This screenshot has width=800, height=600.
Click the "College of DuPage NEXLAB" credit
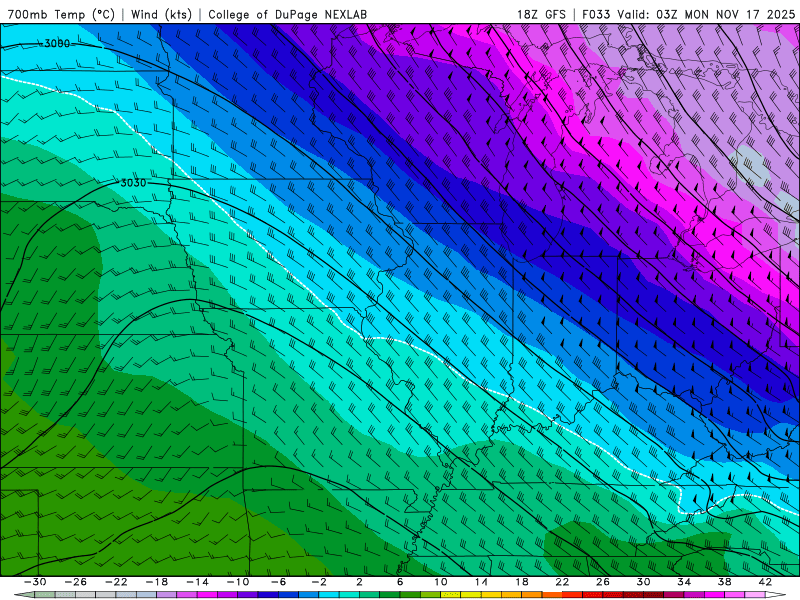tap(287, 14)
